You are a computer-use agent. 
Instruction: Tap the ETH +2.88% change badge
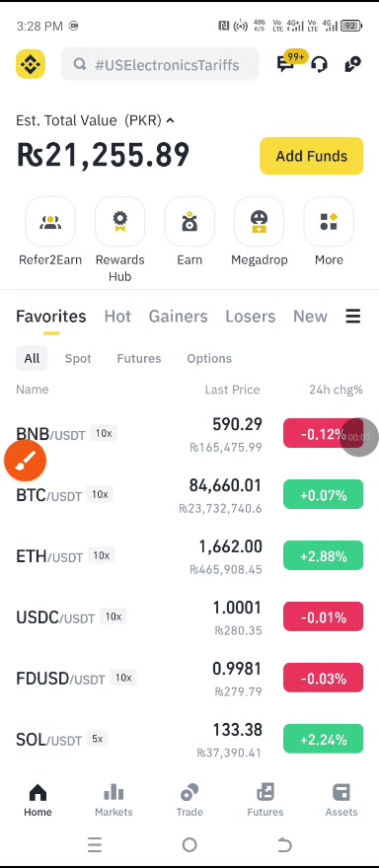[323, 555]
